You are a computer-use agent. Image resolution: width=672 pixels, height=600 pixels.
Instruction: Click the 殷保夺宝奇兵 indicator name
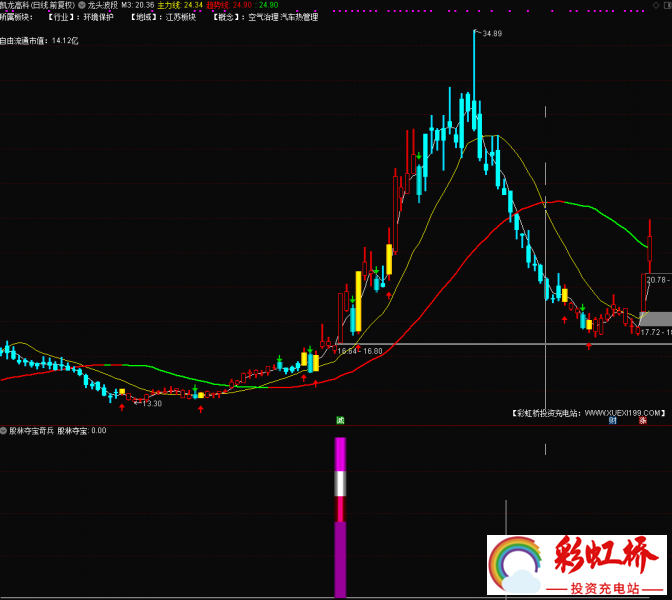(32, 430)
